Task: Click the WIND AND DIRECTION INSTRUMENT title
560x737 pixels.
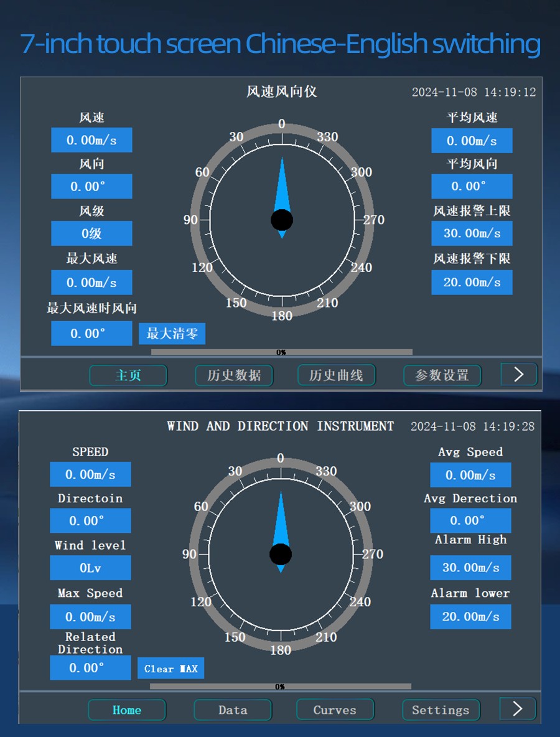Action: tap(281, 426)
